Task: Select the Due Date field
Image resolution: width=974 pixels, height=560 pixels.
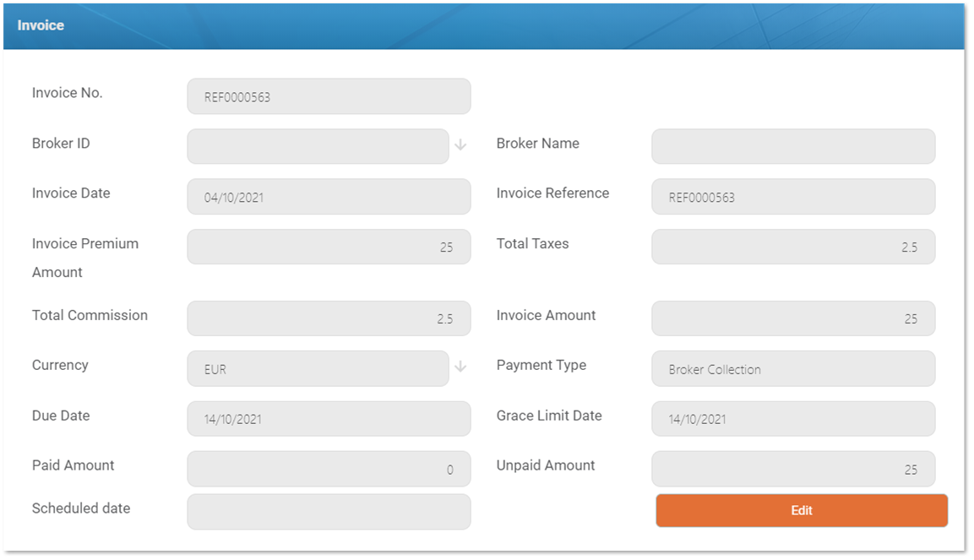Action: 329,419
